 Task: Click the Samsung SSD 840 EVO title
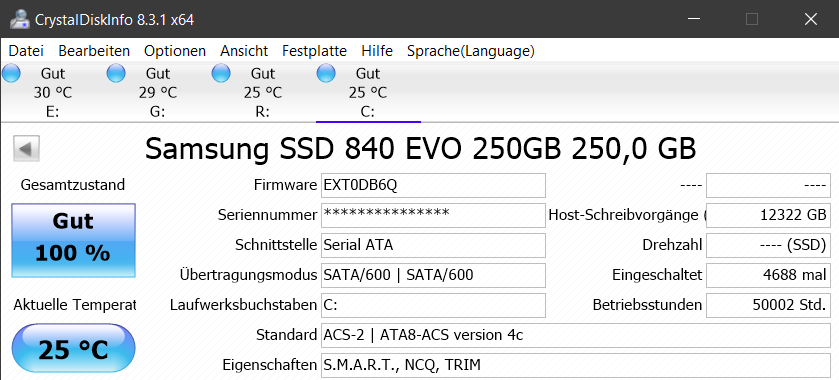point(421,148)
